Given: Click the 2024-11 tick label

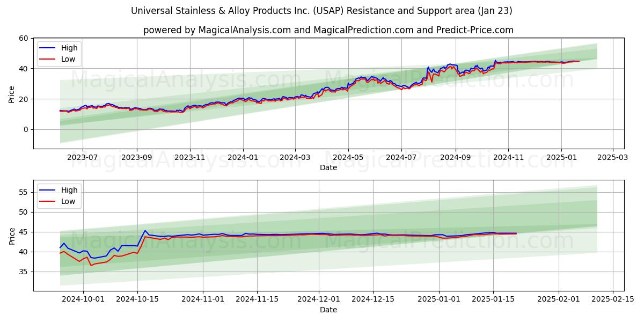Looking at the screenshot, I should tap(509, 158).
